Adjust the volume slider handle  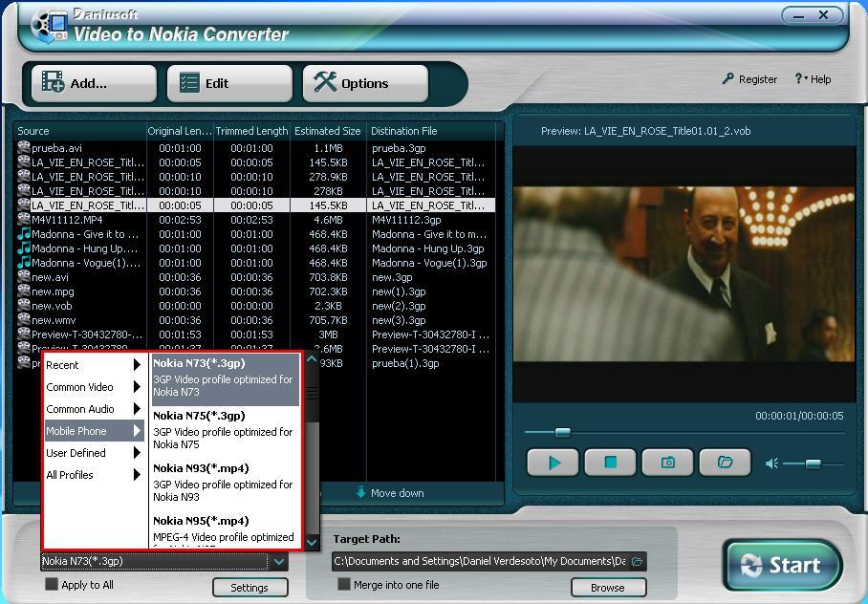point(813,464)
